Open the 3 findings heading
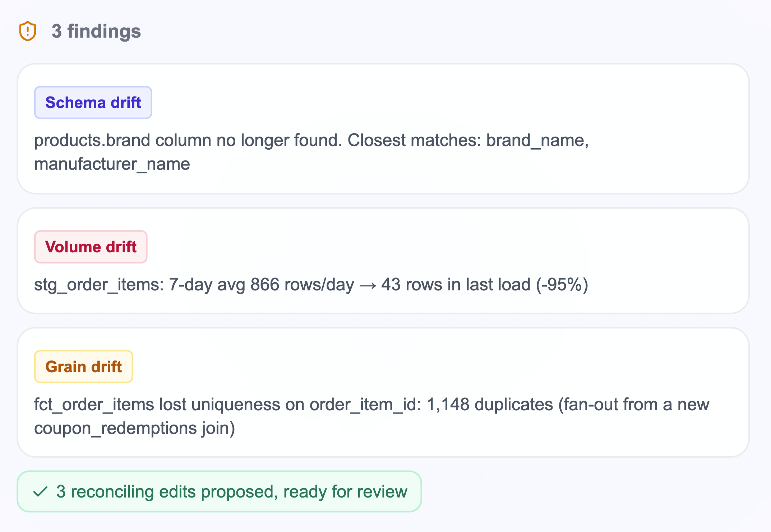This screenshot has height=532, width=771. click(x=96, y=31)
